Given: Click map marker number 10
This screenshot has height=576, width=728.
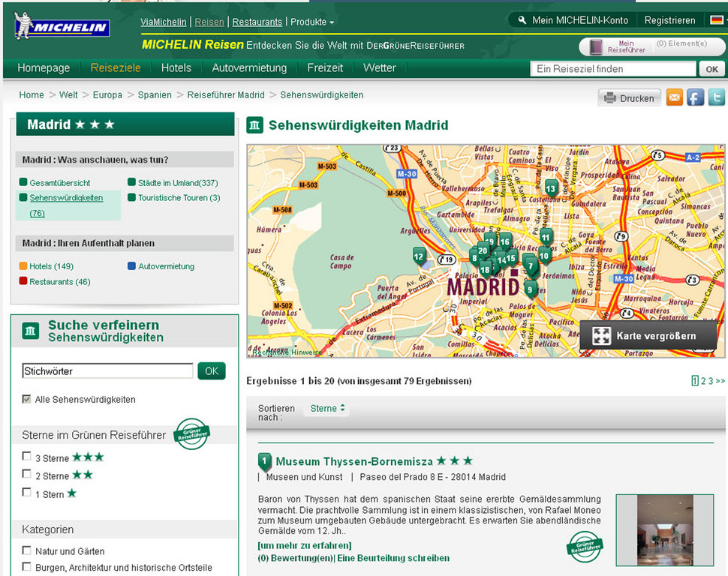Looking at the screenshot, I should coord(544,256).
